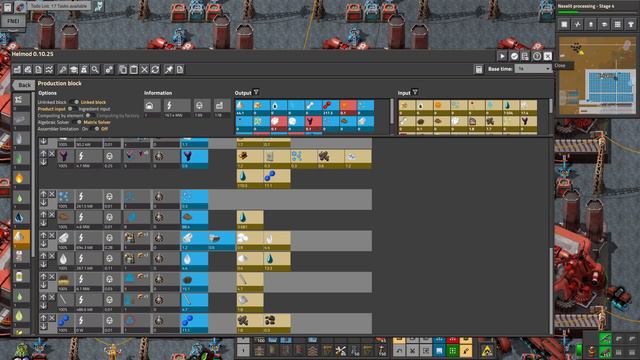Click the factory icon in Helmod toolbar

click(x=17, y=69)
